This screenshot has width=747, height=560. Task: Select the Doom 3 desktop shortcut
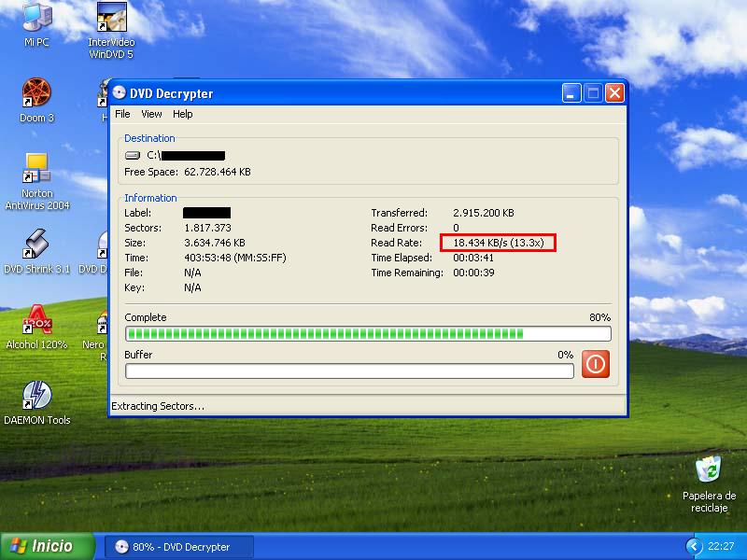36,93
